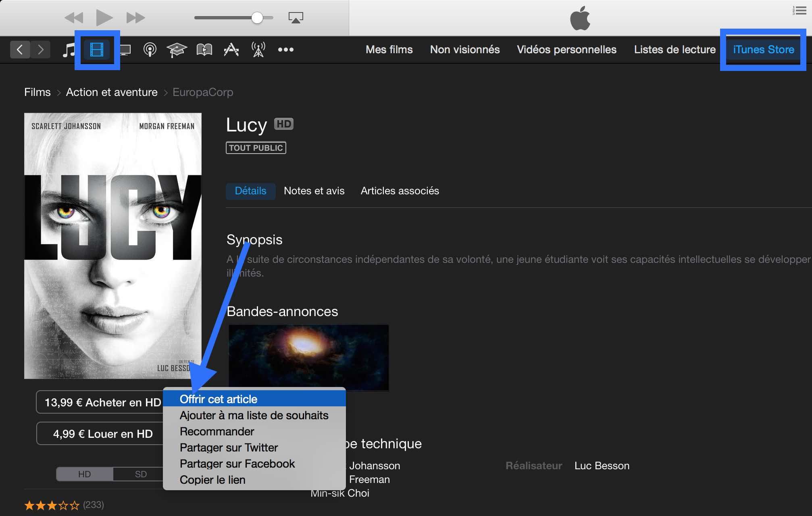Click the Films breadcrumb link
Viewport: 812px width, 516px height.
[x=37, y=92]
